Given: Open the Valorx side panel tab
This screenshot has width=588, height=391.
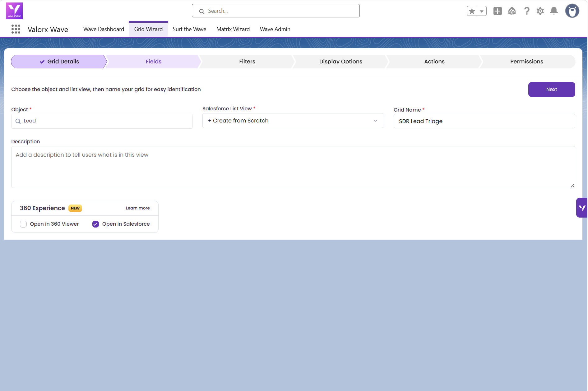Looking at the screenshot, I should click(x=582, y=208).
